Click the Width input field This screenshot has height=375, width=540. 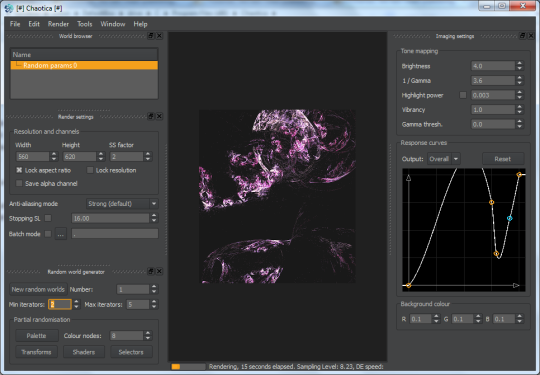(32, 157)
